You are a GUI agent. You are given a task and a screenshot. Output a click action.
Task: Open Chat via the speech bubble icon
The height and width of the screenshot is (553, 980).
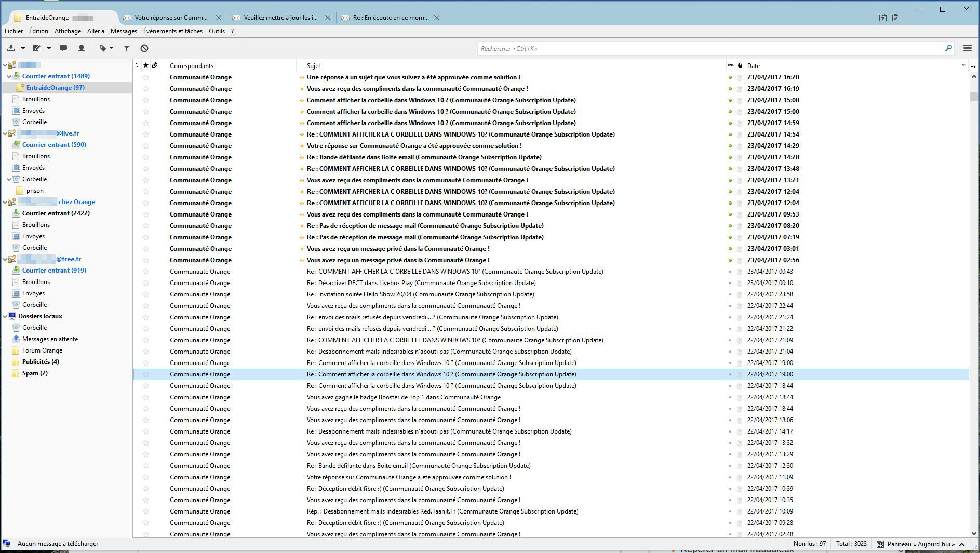pyautogui.click(x=63, y=48)
